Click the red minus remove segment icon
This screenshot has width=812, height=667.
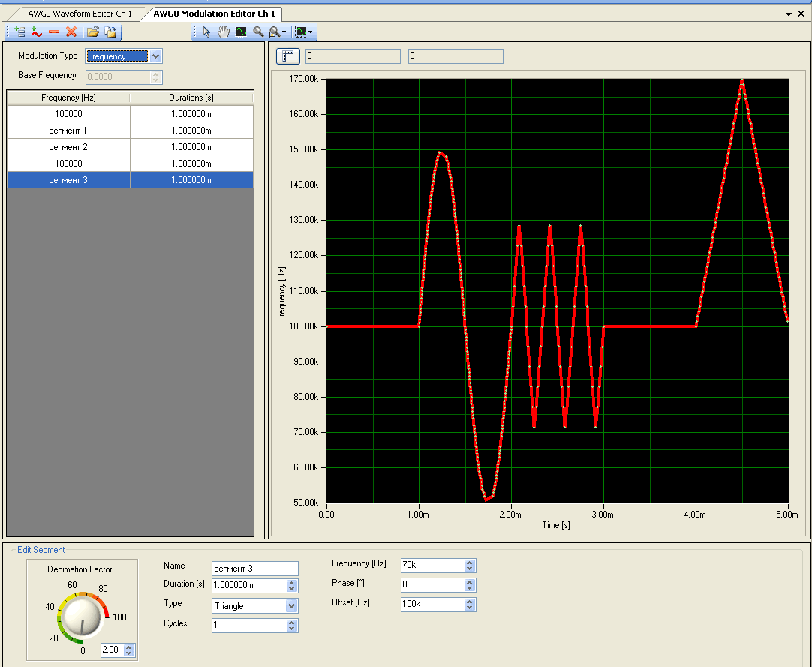pos(54,32)
